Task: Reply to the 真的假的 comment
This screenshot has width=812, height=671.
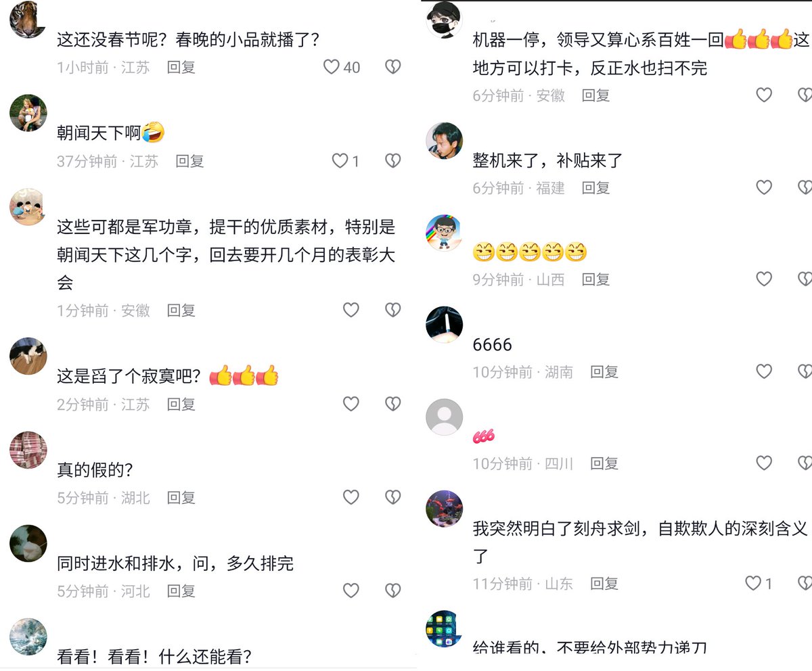Action: [x=181, y=498]
